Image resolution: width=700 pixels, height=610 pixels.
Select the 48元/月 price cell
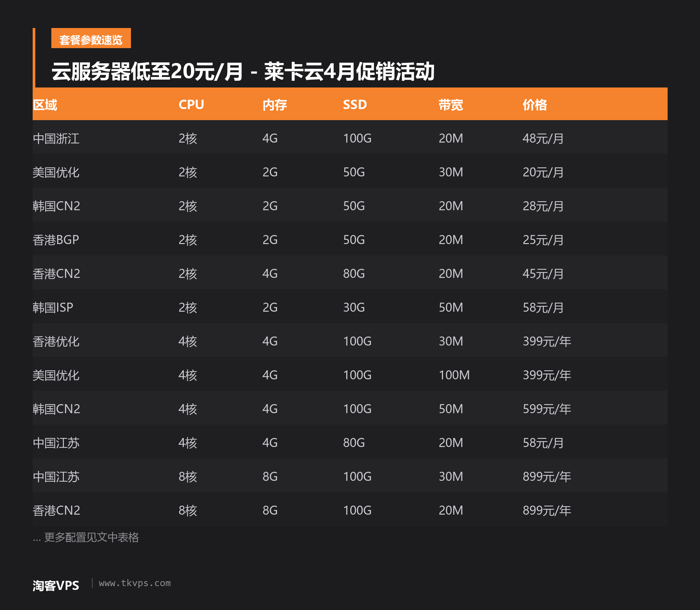[x=543, y=139]
